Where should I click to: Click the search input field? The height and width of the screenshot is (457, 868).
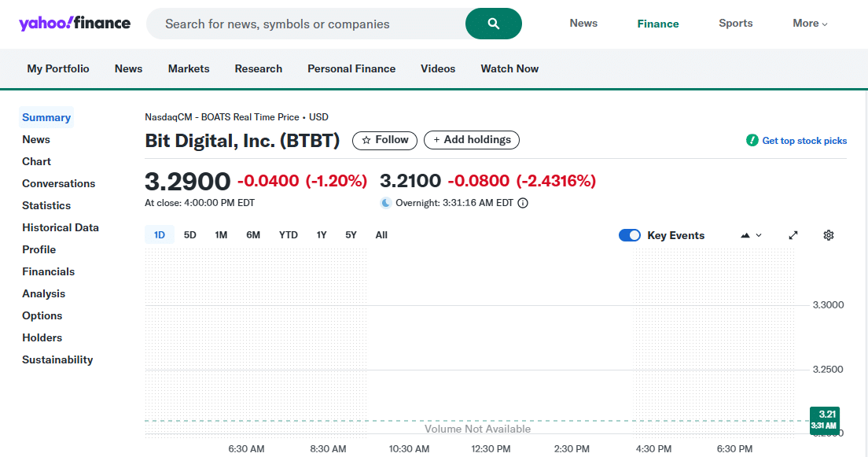click(x=306, y=24)
